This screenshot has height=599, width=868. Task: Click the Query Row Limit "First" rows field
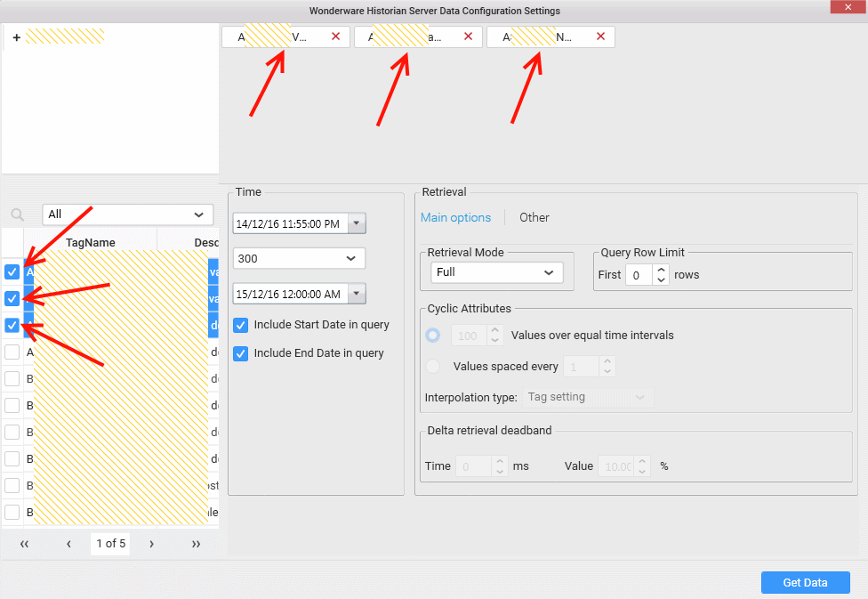pyautogui.click(x=639, y=275)
